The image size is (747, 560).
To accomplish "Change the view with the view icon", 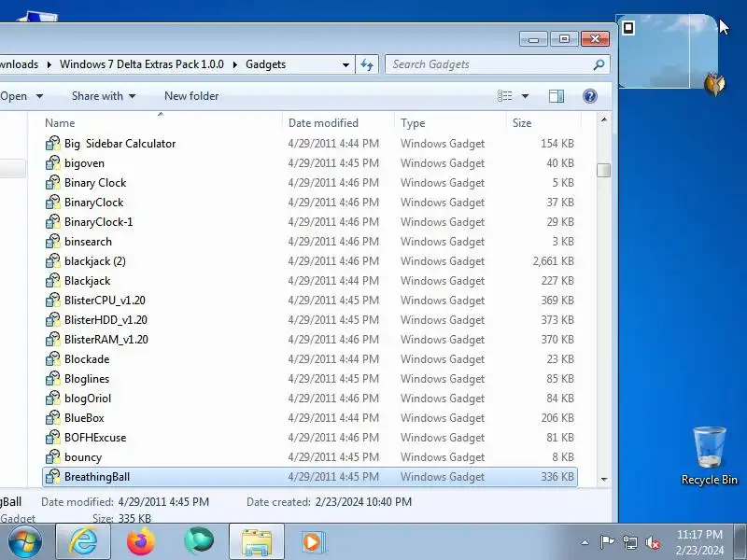I will tap(504, 96).
